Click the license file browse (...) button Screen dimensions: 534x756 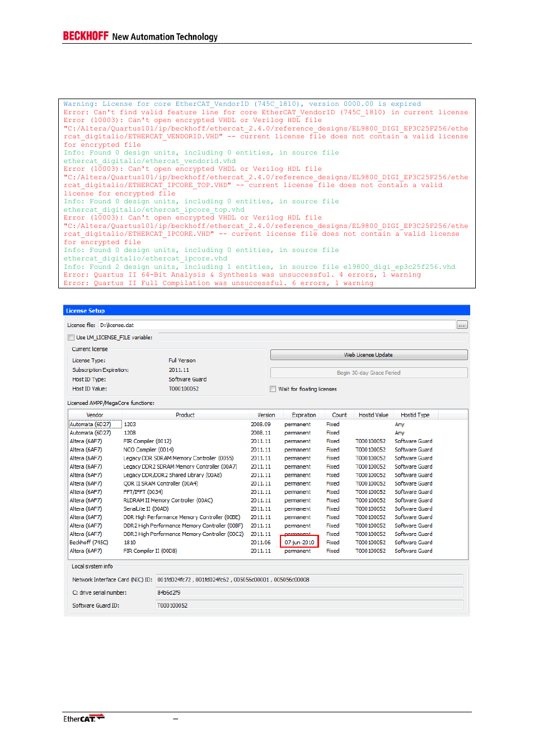coord(462,325)
